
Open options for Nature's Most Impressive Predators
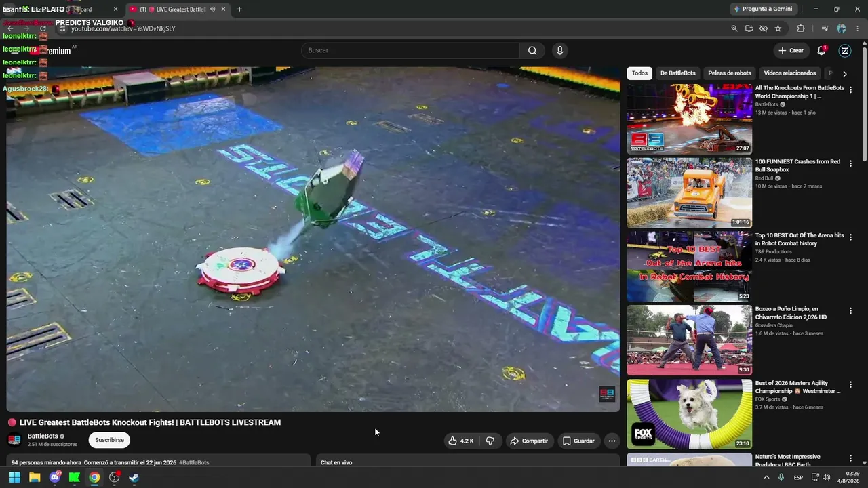pyautogui.click(x=850, y=459)
